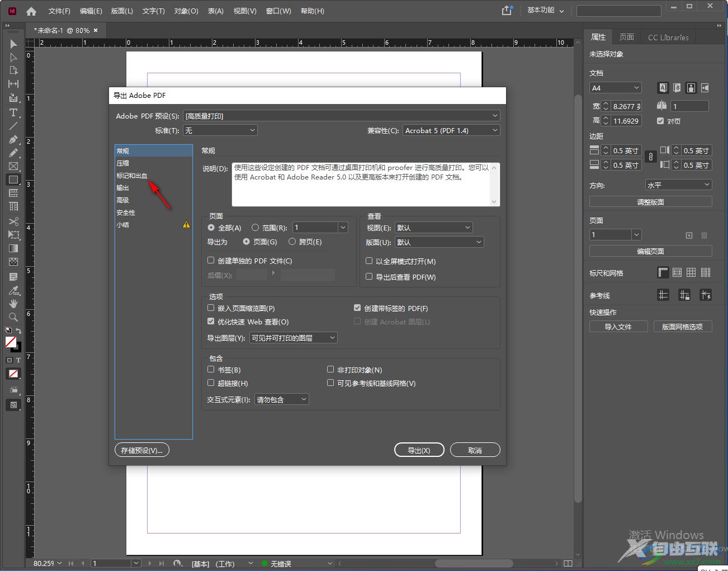Select the Pen tool
Viewport: 728px width, 571px height.
pos(13,139)
